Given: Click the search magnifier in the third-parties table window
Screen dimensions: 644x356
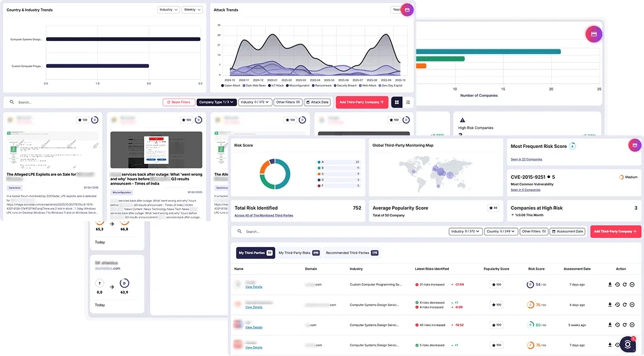Looking at the screenshot, I should click(240, 231).
